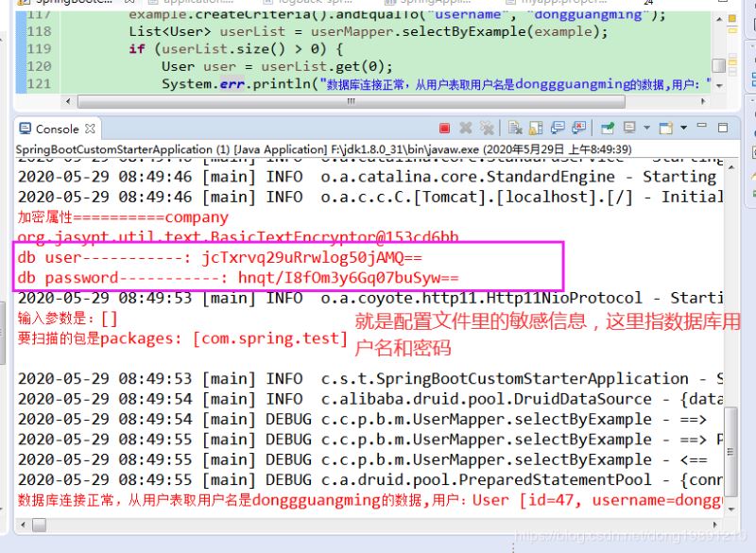Click Remove All Terminated Launches double-X icon

pyautogui.click(x=487, y=129)
